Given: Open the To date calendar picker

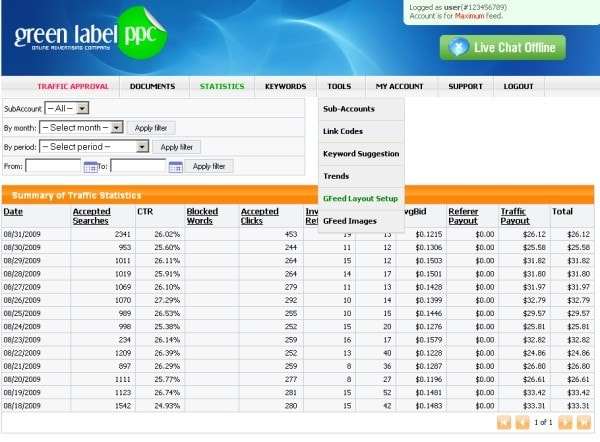Looking at the screenshot, I should (176, 167).
